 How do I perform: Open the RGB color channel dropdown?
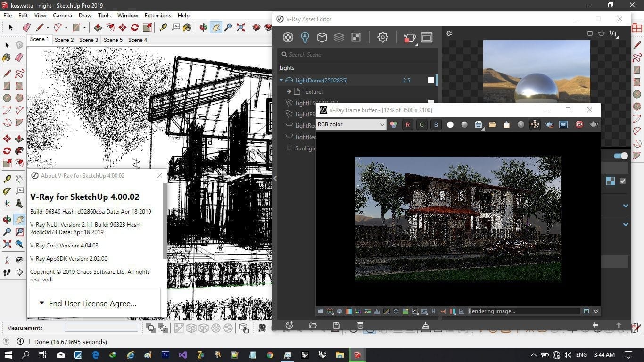click(x=351, y=124)
